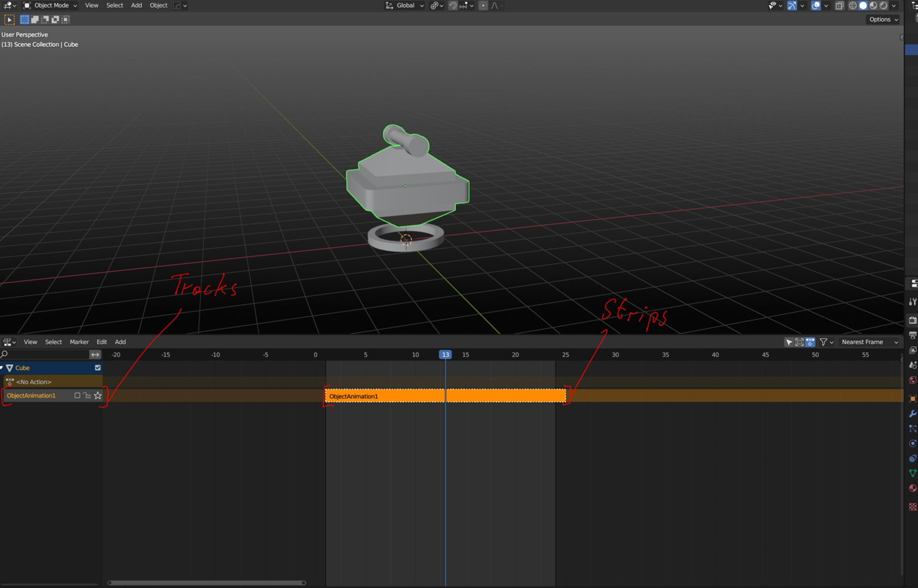Open the Nearest Frame snapping dropdown
Image resolution: width=918 pixels, height=588 pixels.
tap(869, 342)
